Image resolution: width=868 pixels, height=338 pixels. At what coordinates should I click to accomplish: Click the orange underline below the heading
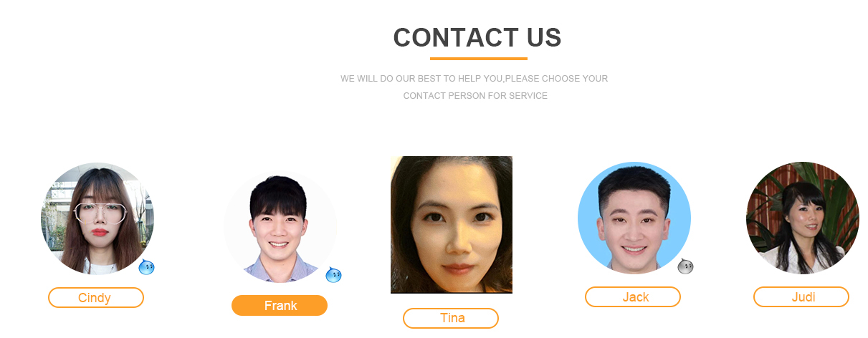click(x=479, y=59)
